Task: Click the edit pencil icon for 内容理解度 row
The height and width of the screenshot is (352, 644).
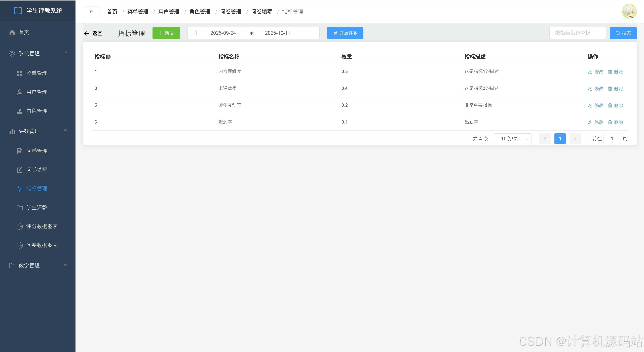Action: (590, 72)
